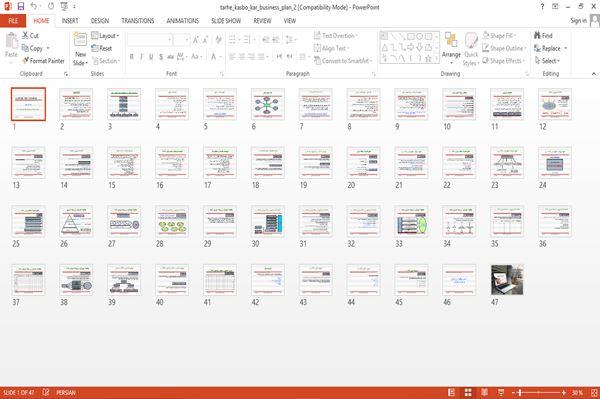This screenshot has width=600, height=399.
Task: Toggle Align Left paragraph
Action: (232, 57)
